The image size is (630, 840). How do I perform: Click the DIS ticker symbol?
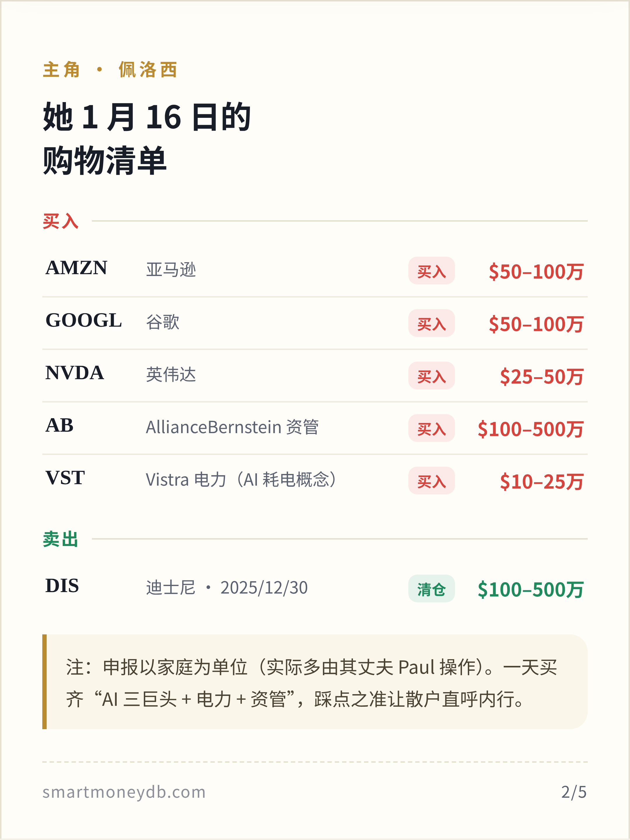click(62, 586)
